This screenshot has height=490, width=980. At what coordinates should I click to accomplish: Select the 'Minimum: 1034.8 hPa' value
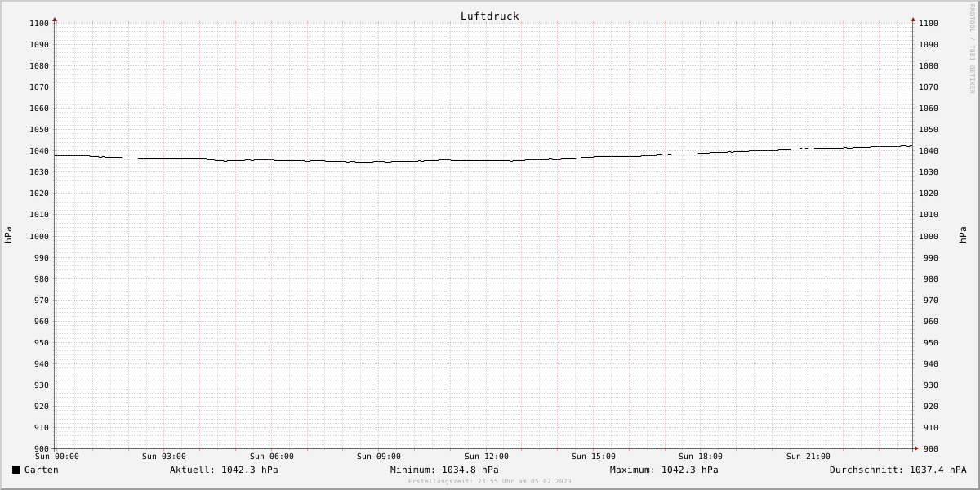(x=444, y=470)
